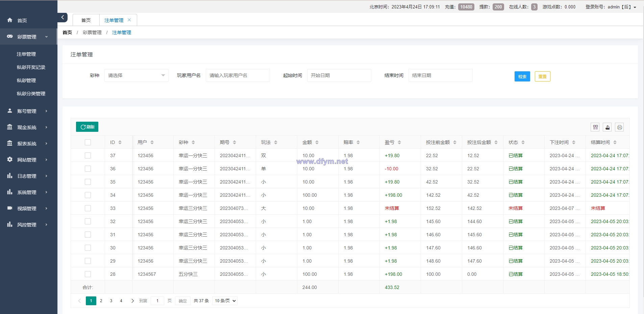Open the column filter grid icon
This screenshot has width=644, height=314.
[595, 127]
